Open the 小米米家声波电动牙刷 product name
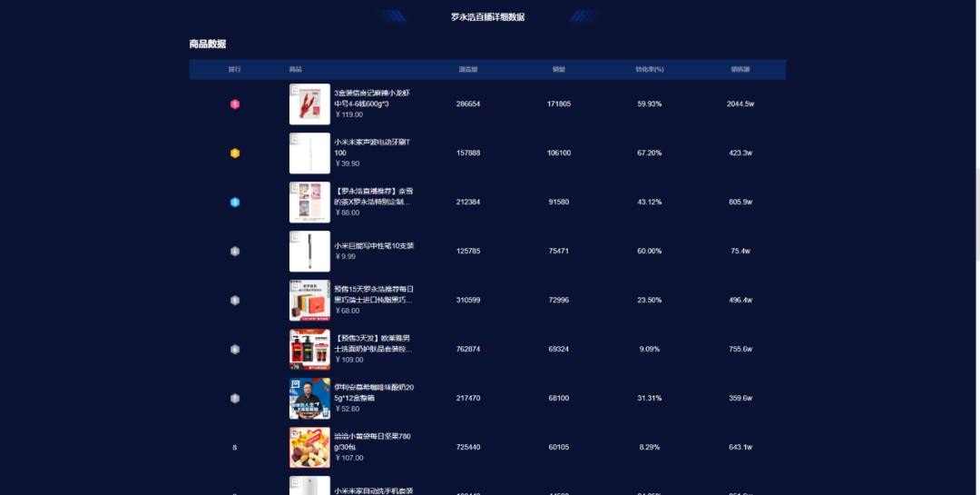This screenshot has width=980, height=495. click(x=372, y=148)
